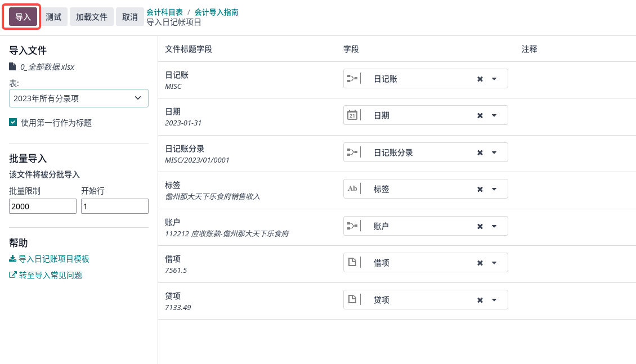
Task: Click the 导入 (Import) button
Action: tap(23, 17)
